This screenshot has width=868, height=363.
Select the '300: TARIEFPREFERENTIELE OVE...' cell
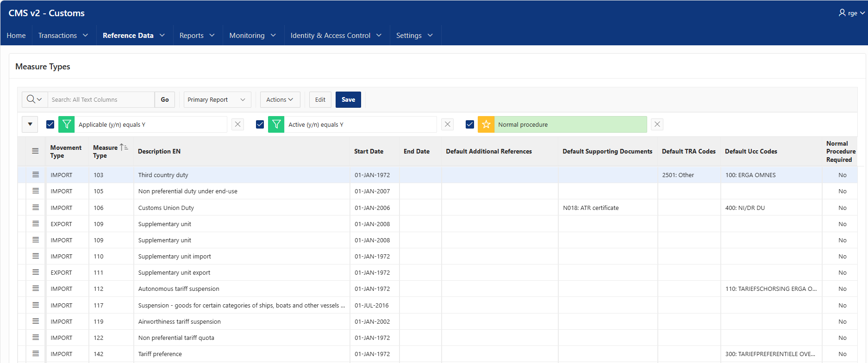[x=770, y=354]
